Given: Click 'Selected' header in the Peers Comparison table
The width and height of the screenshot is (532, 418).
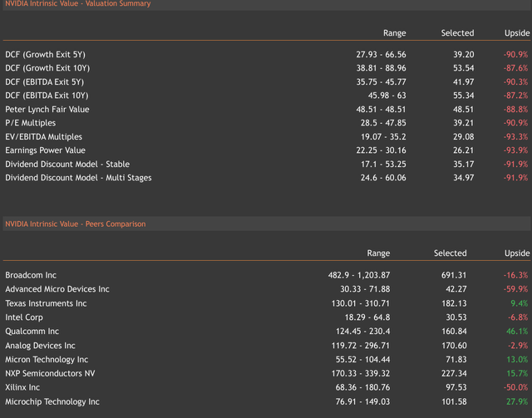Looking at the screenshot, I should (451, 253).
